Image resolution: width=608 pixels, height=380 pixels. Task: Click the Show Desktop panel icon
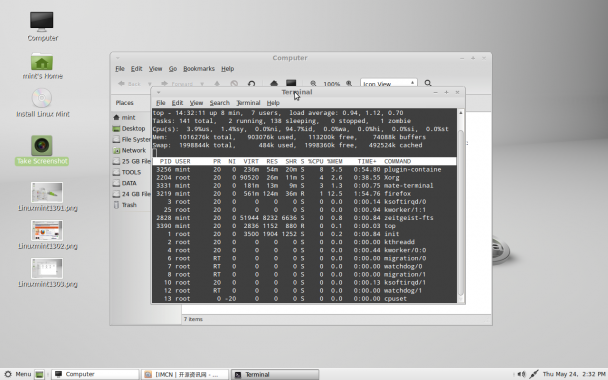[39, 374]
